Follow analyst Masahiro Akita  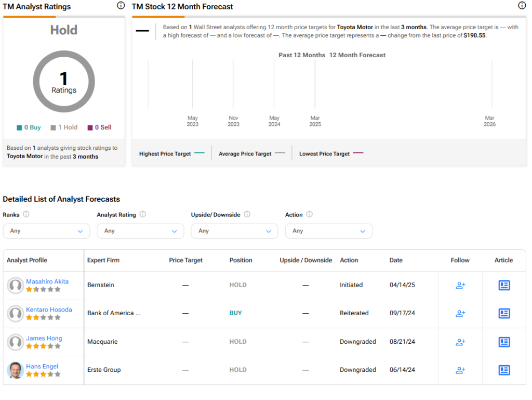coord(460,285)
